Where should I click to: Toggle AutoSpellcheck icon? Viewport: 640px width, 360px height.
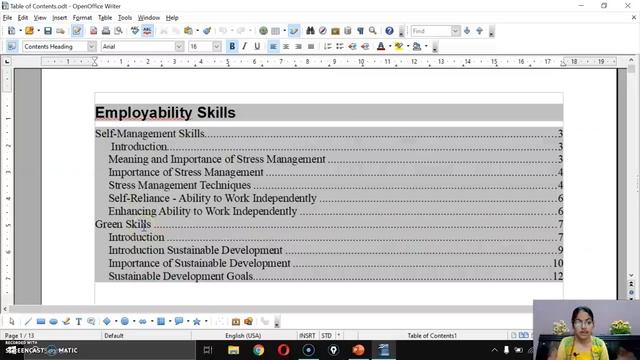coord(147,31)
